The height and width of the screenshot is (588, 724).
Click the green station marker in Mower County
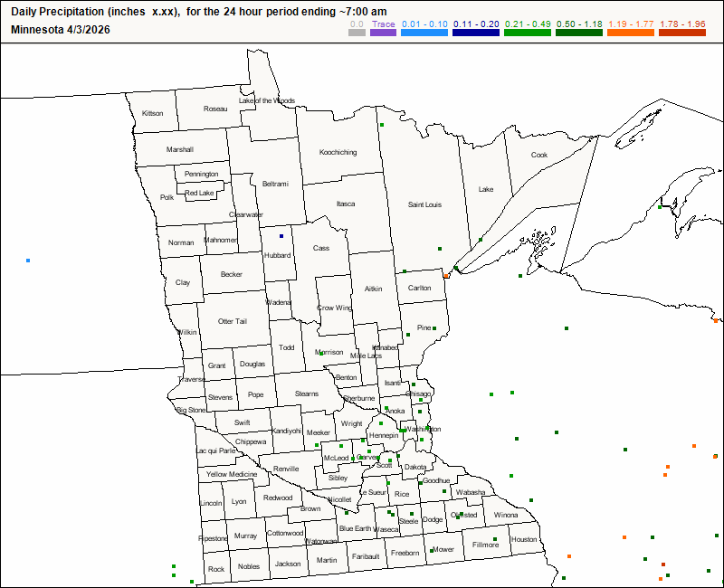(430, 549)
